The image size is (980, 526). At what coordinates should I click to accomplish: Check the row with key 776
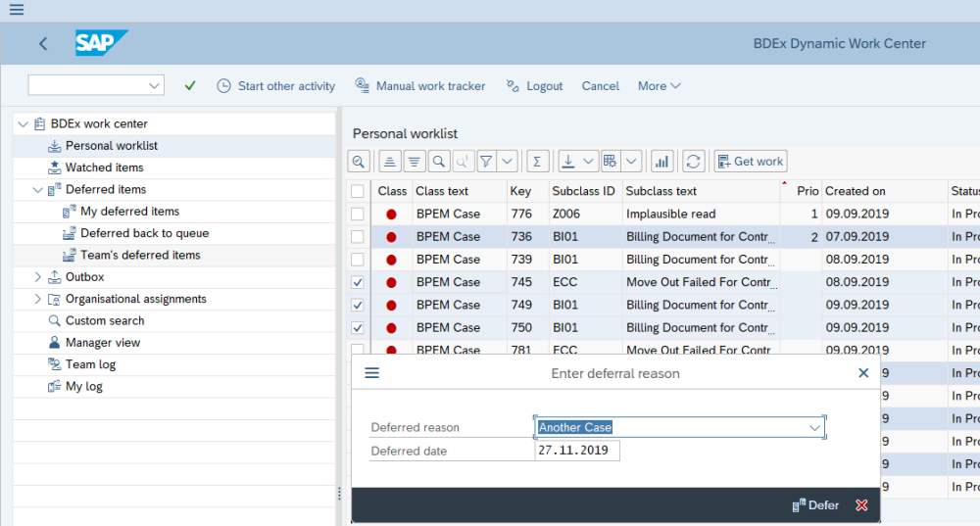coord(358,214)
